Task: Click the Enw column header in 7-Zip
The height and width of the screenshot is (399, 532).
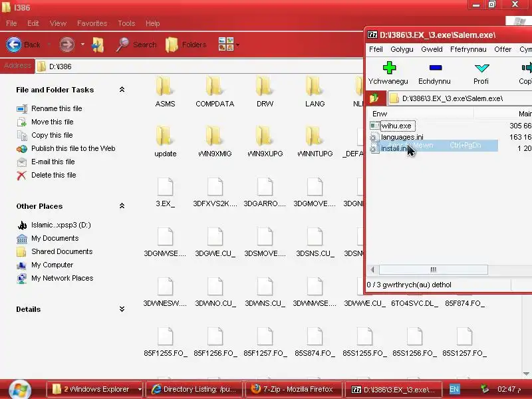Action: 420,114
